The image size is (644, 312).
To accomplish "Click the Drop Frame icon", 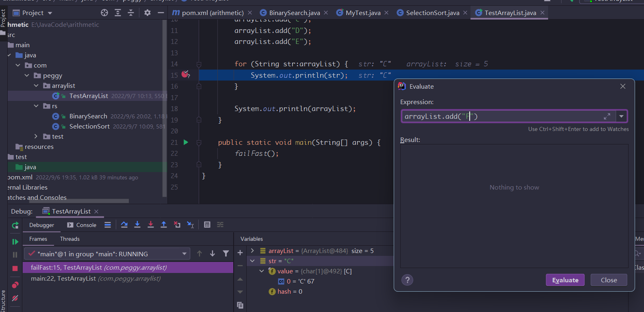I will [x=177, y=225].
